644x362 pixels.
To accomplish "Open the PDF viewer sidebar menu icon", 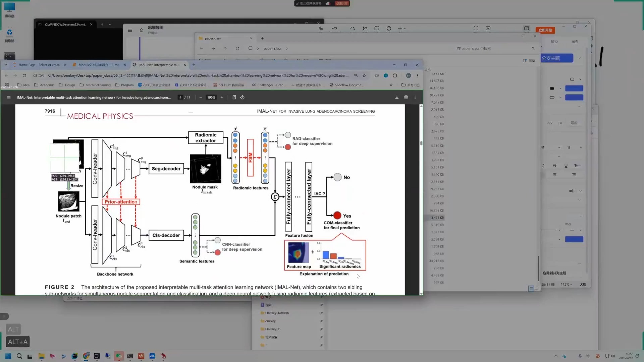I will pyautogui.click(x=9, y=98).
